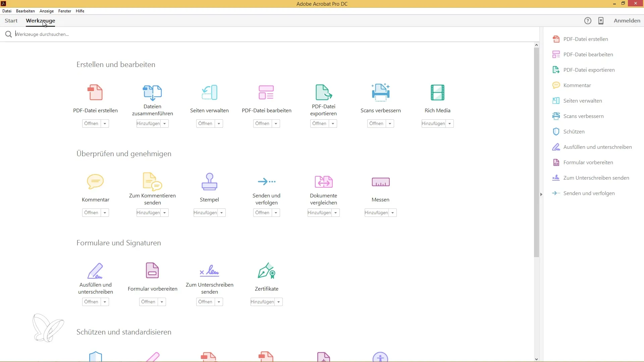Select Dokumente vergleichen icon
The height and width of the screenshot is (362, 644).
tap(324, 181)
